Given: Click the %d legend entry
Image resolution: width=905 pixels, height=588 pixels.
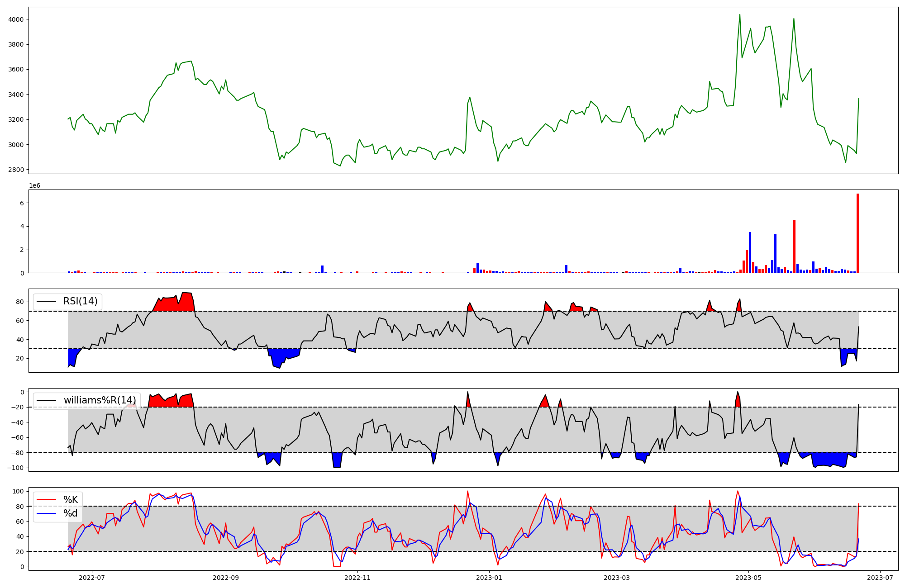Looking at the screenshot, I should click(x=71, y=513).
